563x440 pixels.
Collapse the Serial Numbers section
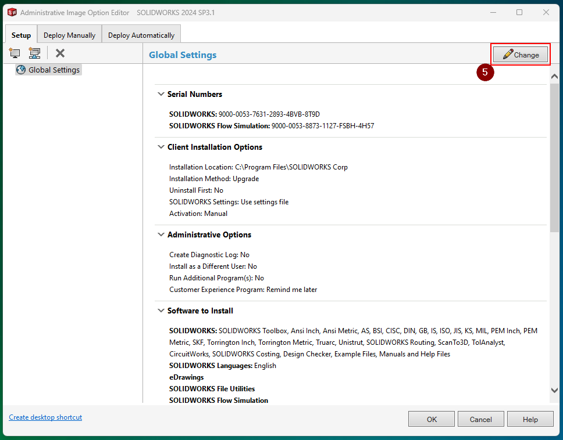[x=161, y=94]
